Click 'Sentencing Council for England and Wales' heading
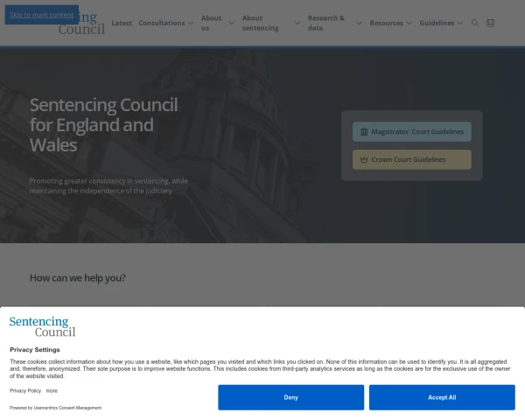Image resolution: width=525 pixels, height=420 pixels. [103, 124]
